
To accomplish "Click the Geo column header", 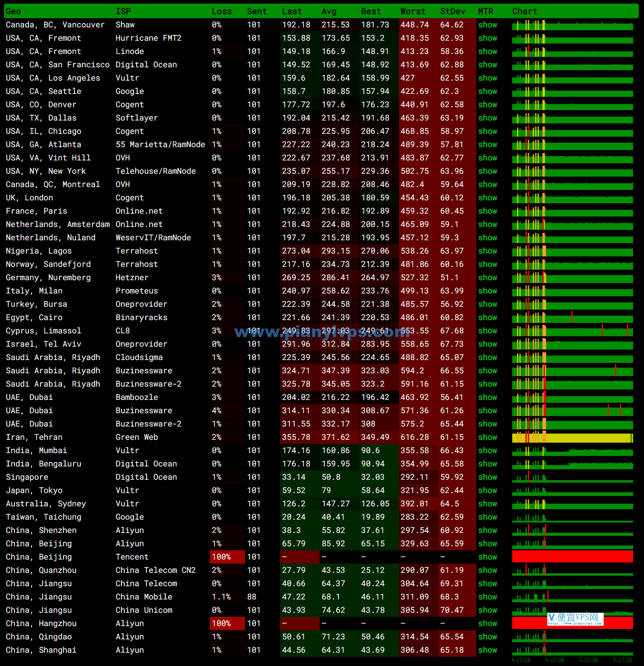I will tap(13, 11).
